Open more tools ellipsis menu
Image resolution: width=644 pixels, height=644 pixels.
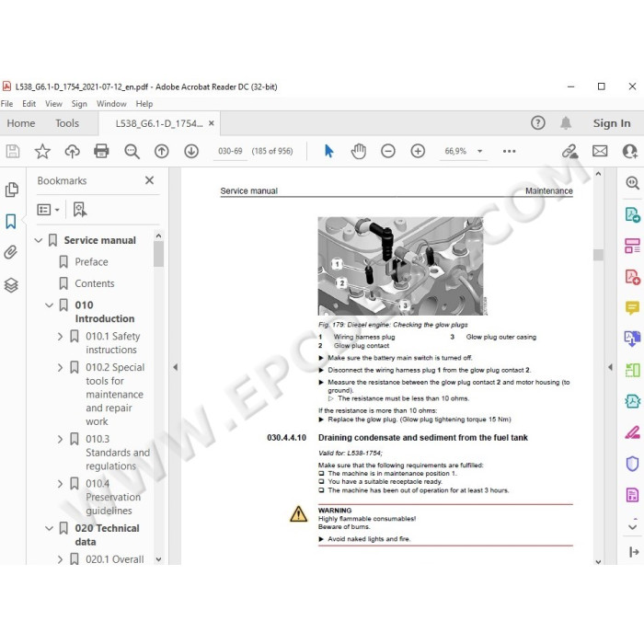pyautogui.click(x=510, y=151)
